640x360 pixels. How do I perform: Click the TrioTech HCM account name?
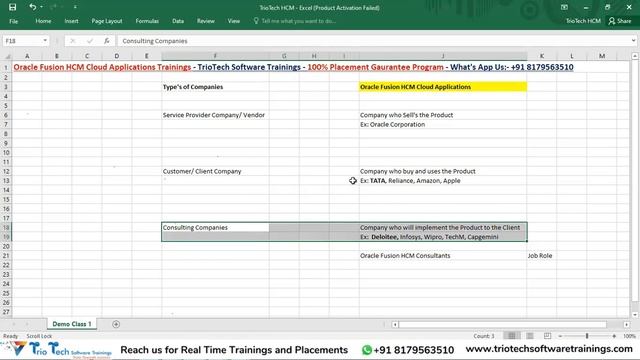pyautogui.click(x=583, y=21)
